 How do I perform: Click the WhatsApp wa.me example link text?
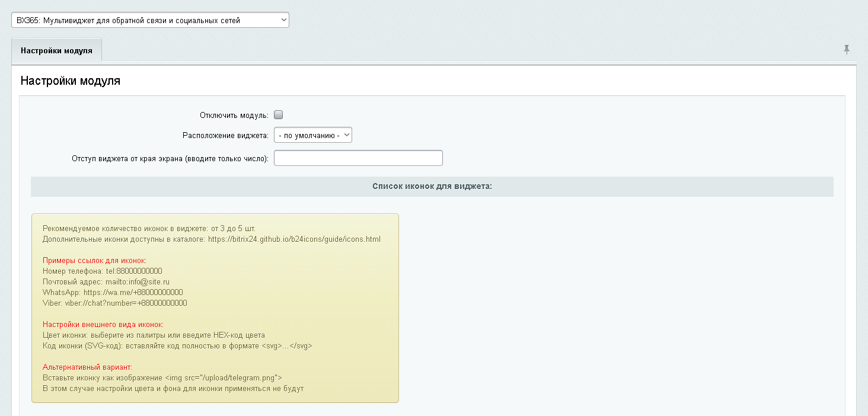(132, 293)
